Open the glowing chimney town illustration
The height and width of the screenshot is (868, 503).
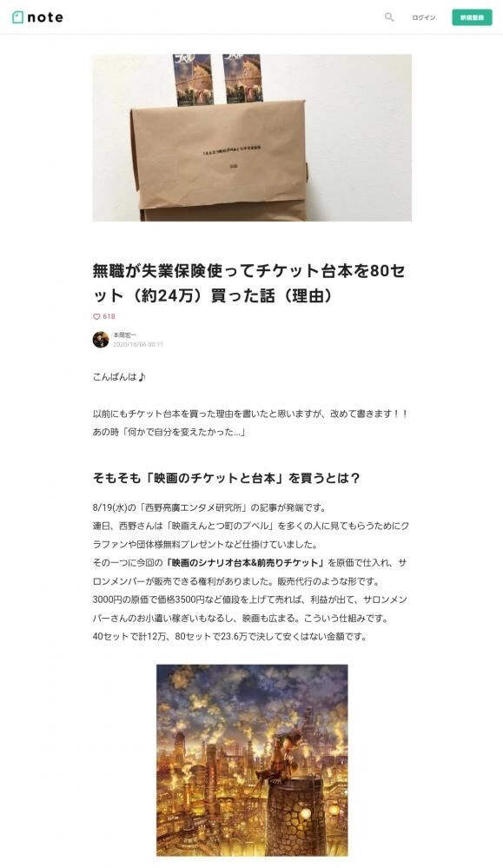[252, 760]
